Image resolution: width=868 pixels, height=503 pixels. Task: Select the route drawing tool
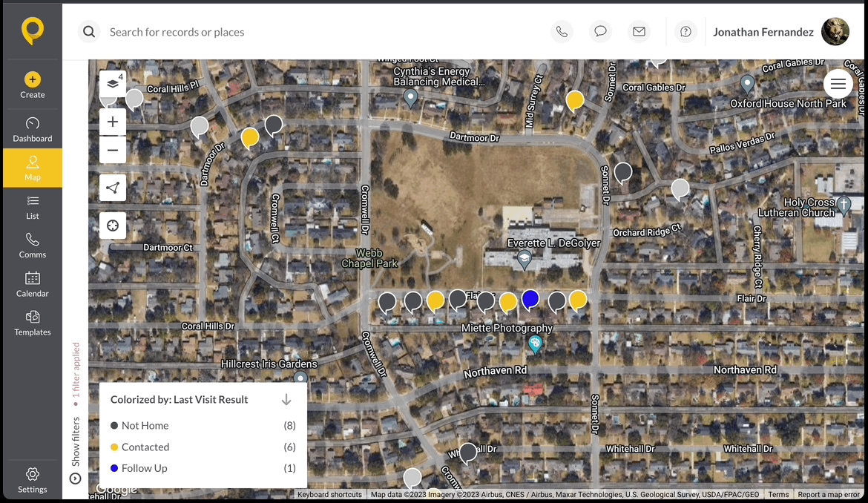[113, 188]
